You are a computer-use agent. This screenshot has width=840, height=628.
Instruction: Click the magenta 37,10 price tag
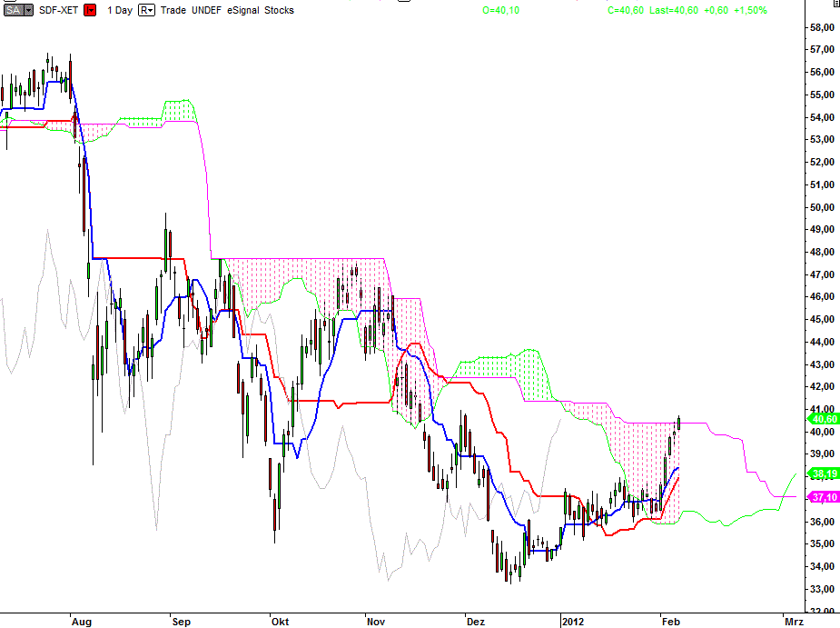(822, 497)
